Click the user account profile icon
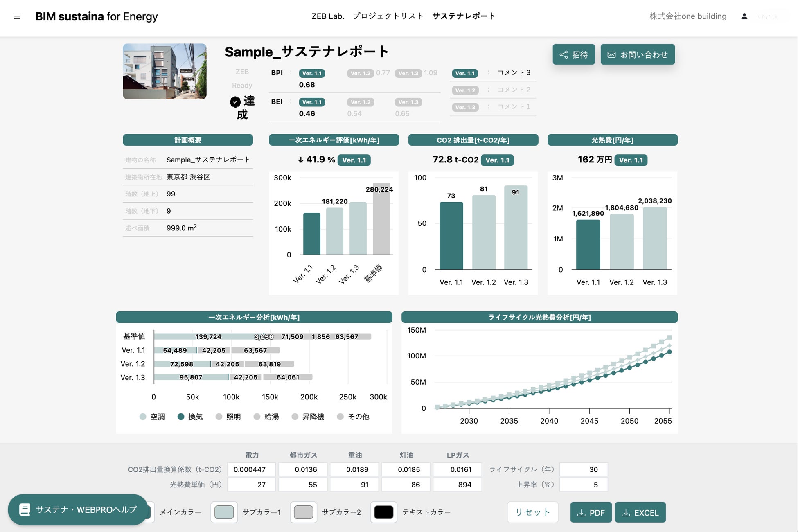The image size is (798, 532). [744, 16]
